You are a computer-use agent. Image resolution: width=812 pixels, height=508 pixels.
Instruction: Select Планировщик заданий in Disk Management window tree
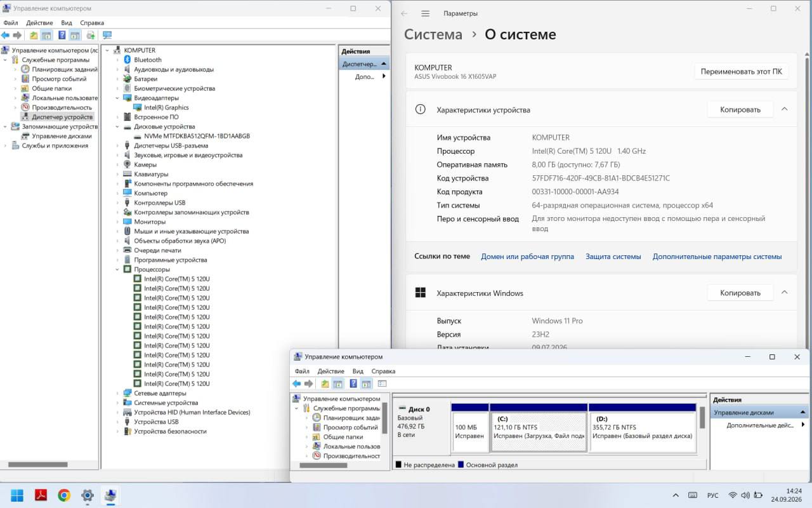click(x=351, y=418)
